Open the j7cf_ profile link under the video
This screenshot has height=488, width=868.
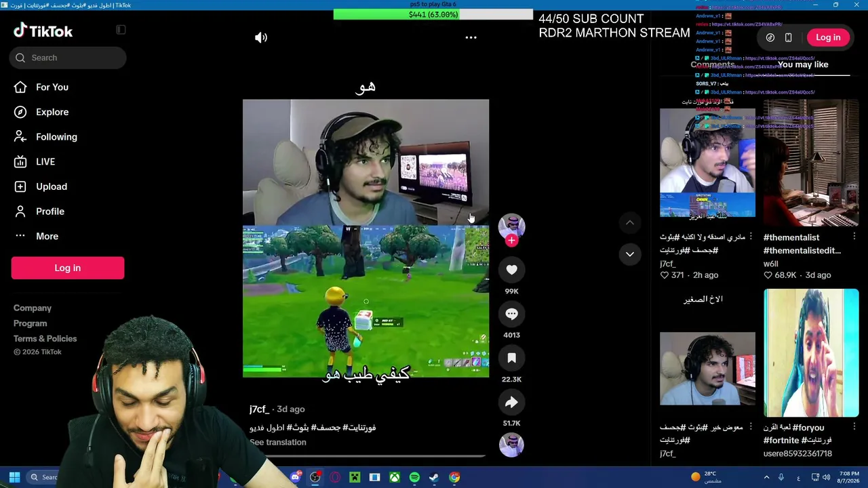click(x=258, y=409)
